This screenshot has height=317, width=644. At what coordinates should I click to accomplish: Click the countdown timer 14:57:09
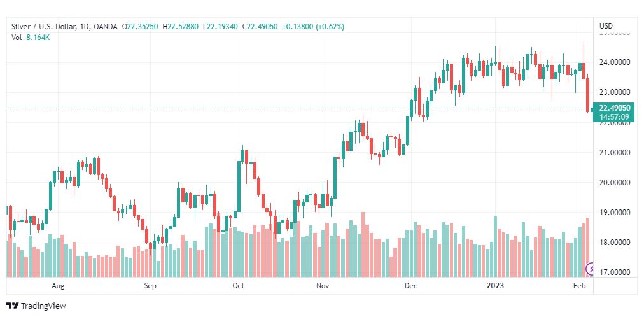pos(614,117)
